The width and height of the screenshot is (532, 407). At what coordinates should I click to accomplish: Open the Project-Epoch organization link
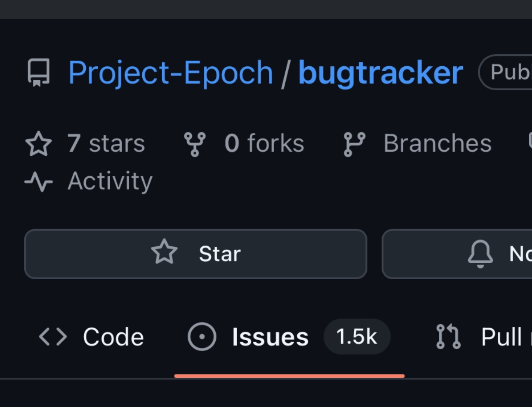coord(170,73)
